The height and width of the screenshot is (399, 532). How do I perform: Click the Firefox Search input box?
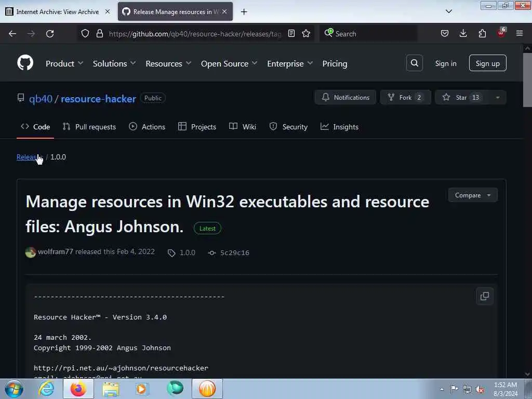[368, 34]
